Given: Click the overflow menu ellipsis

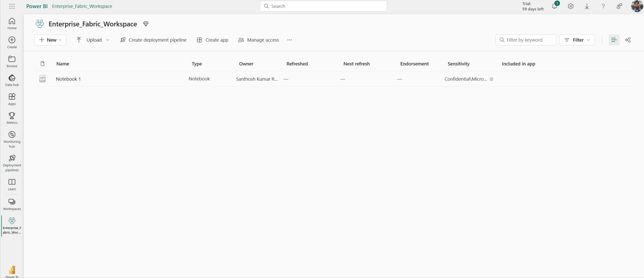Looking at the screenshot, I should (289, 40).
